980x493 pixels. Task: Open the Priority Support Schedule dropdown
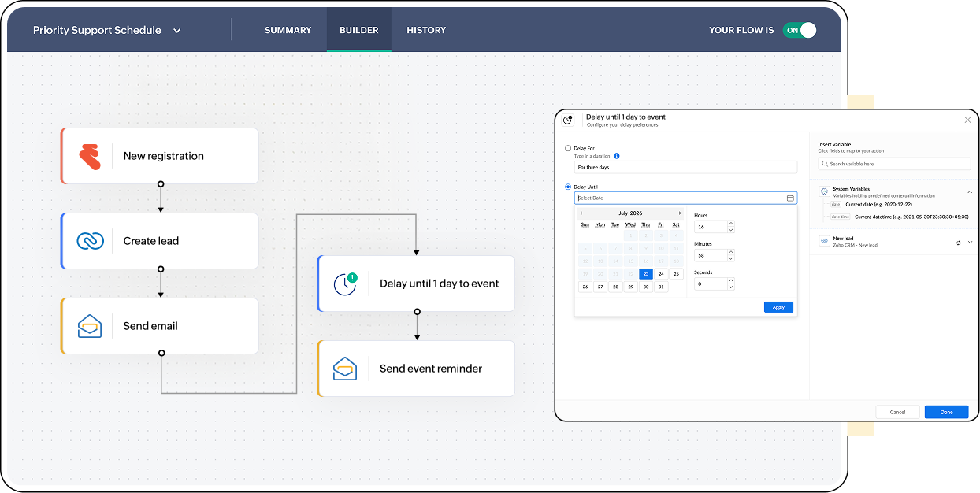point(176,31)
